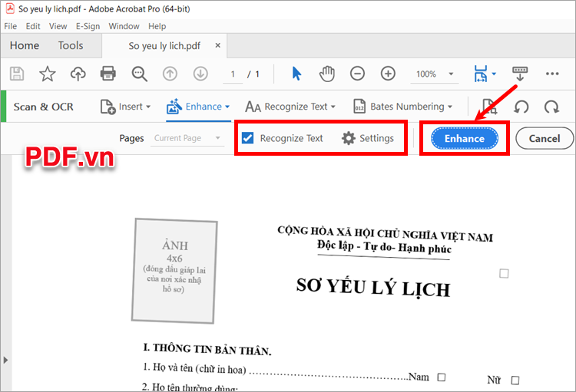Tick the Nữ checkbox in form
This screenshot has height=392, width=576.
click(x=515, y=380)
